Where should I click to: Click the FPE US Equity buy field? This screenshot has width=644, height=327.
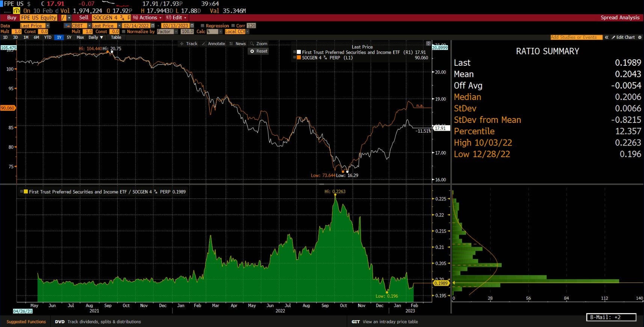click(x=39, y=18)
